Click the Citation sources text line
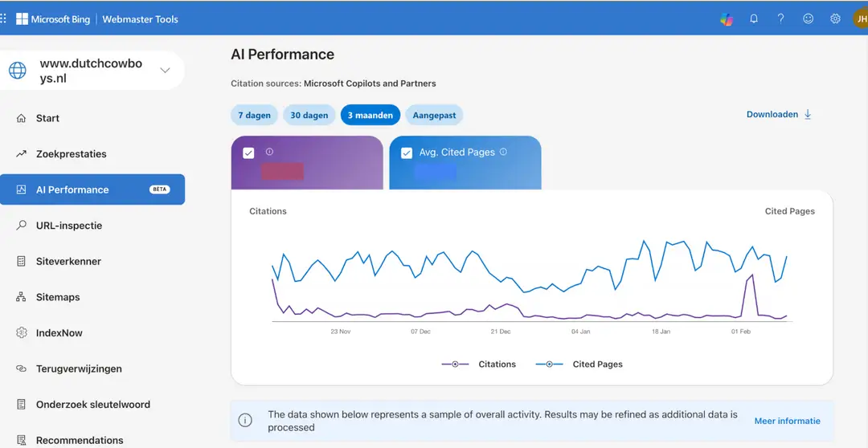868x448 pixels. (334, 83)
